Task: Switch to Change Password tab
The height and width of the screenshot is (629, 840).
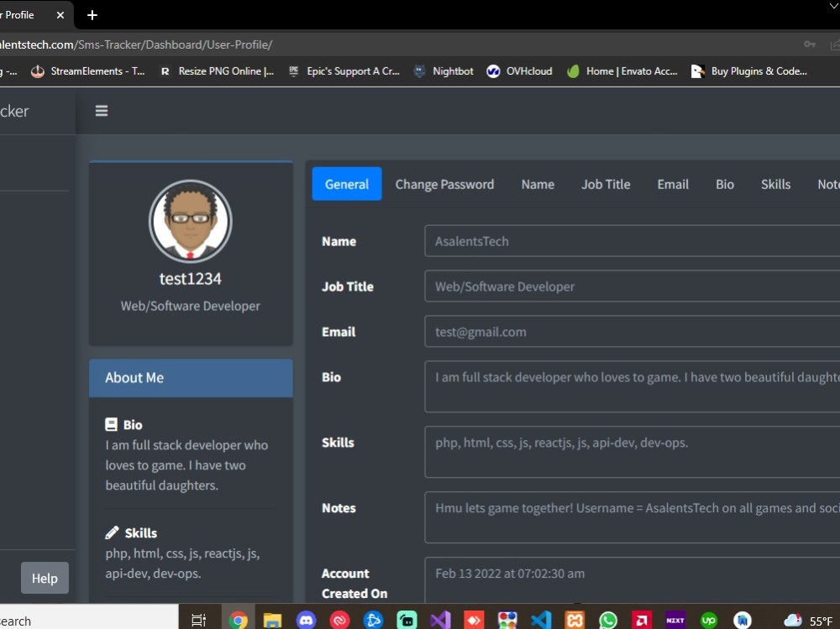Action: pos(444,184)
